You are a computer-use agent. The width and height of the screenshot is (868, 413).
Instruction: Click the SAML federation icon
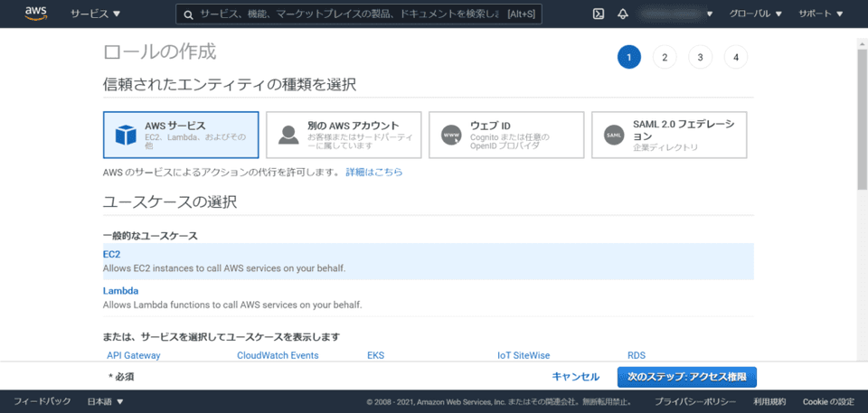(614, 135)
